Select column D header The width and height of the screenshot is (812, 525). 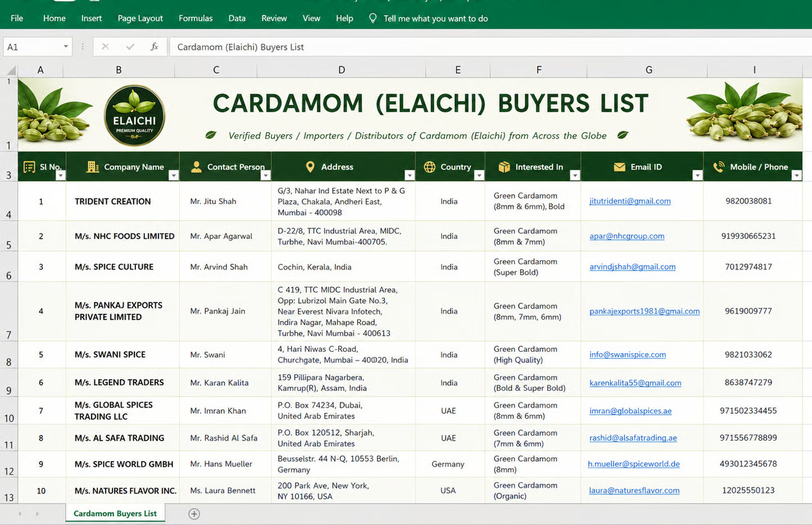[x=341, y=70]
